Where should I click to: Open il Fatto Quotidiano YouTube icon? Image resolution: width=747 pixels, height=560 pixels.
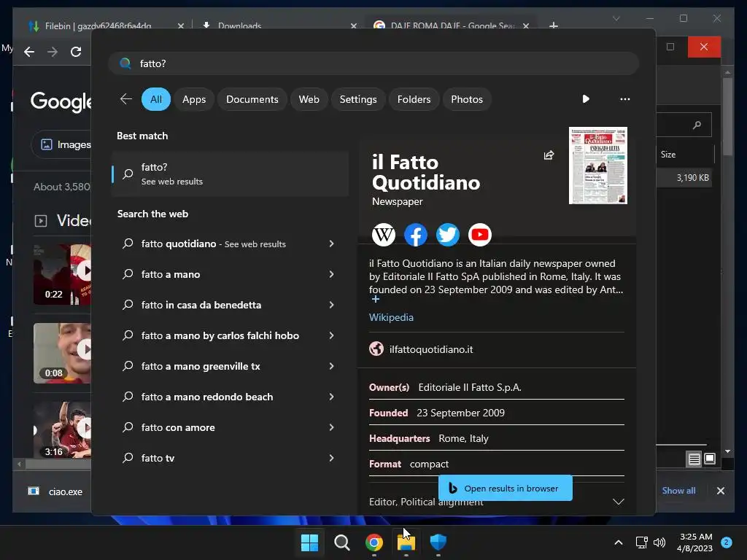479,235
